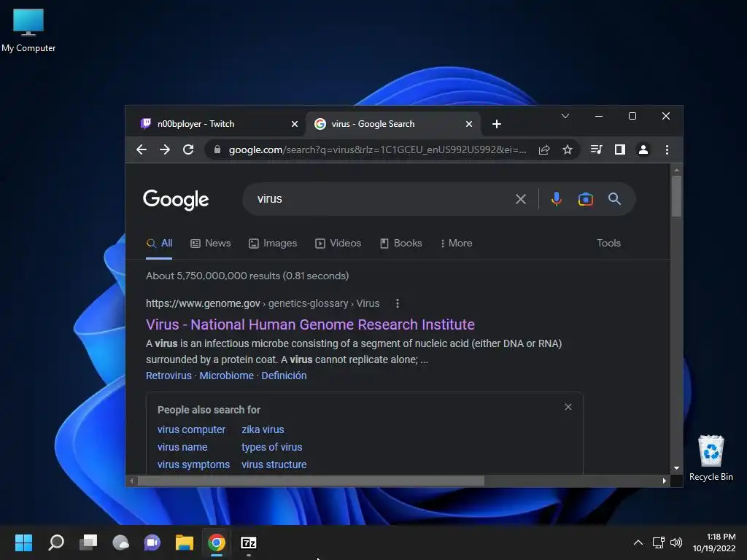This screenshot has width=747, height=560.
Task: Open File Explorer on taskbar
Action: coord(185,542)
